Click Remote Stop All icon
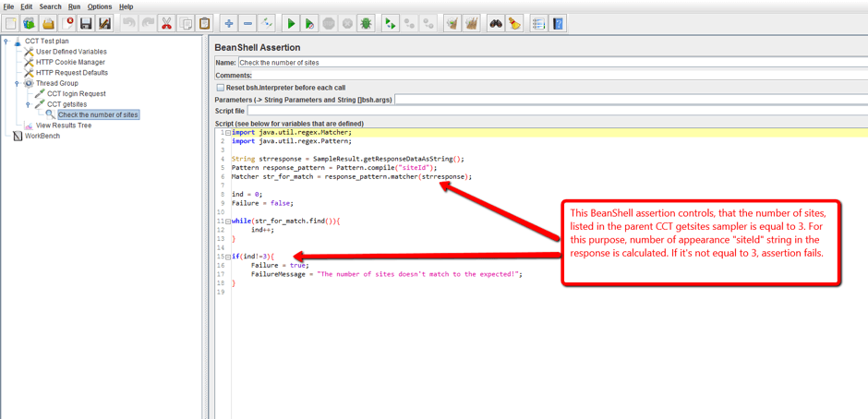The height and width of the screenshot is (419, 868). click(x=410, y=24)
